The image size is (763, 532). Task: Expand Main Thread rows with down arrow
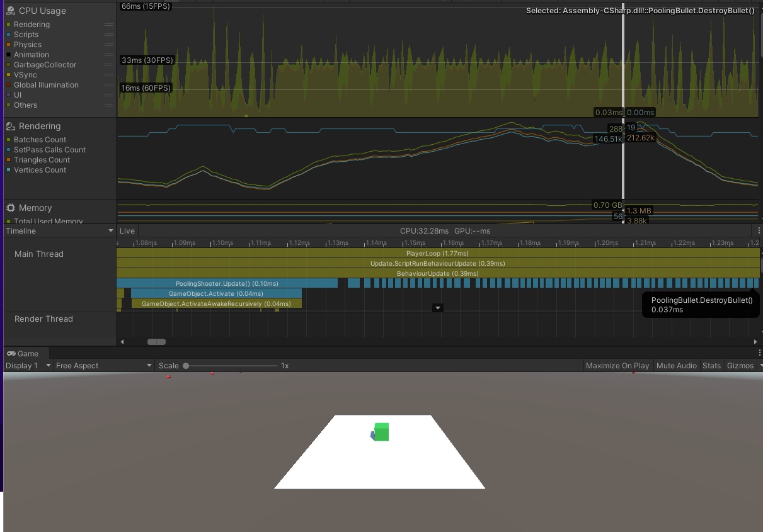tap(438, 308)
